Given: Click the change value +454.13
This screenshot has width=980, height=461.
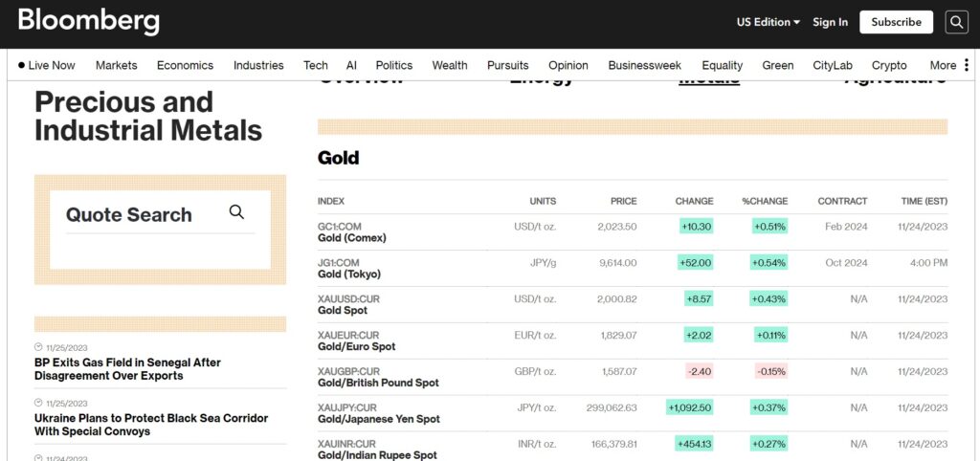Looking at the screenshot, I should 695,444.
